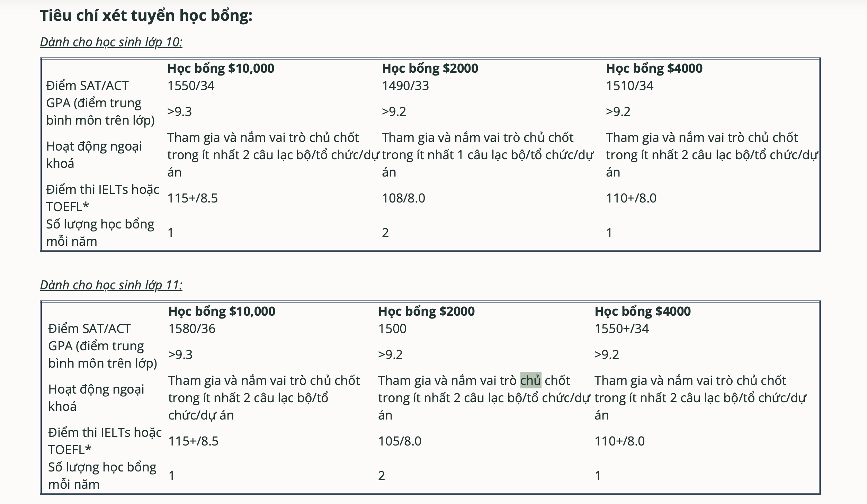Click the highlighted word "chủ" in the grade 11 table
Viewport: 867px width, 504px height.
pos(530,381)
